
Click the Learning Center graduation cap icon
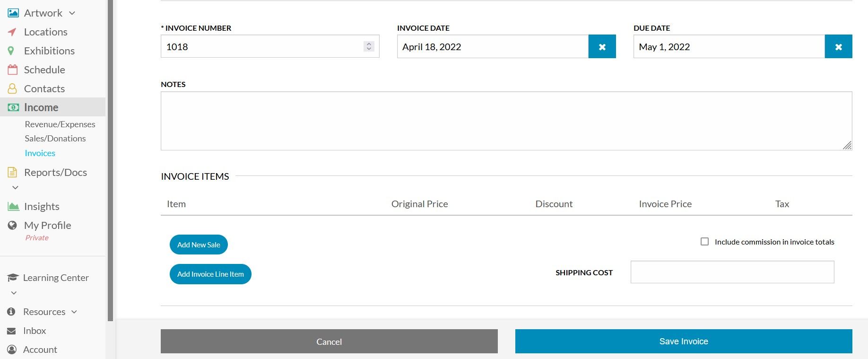click(x=13, y=278)
